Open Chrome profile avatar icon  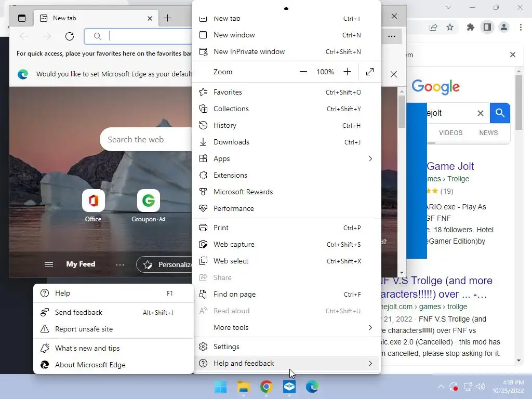point(504,27)
